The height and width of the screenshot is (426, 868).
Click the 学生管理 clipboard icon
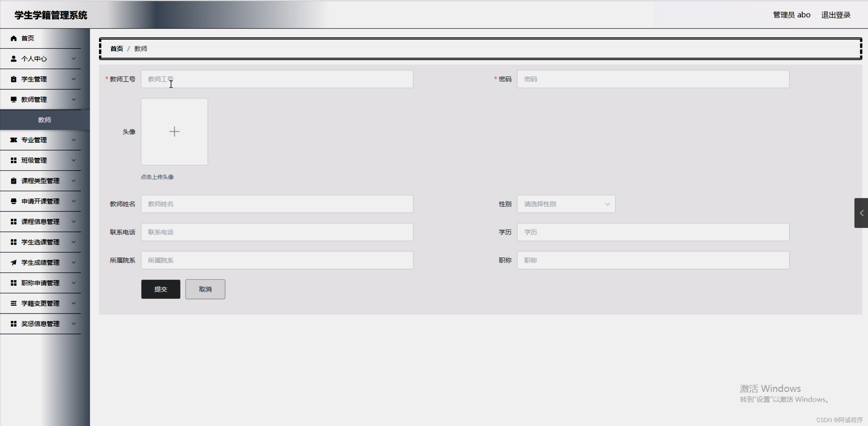[14, 79]
